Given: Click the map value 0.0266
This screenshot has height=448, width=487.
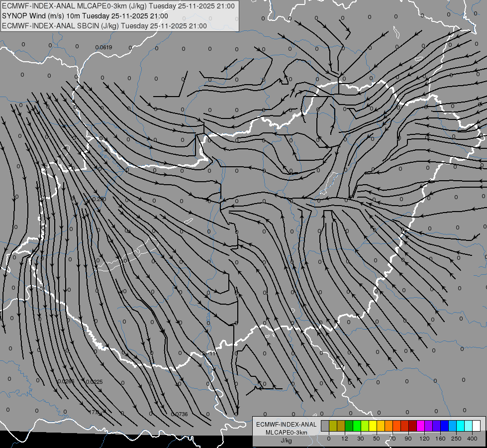Looking at the screenshot, I should [x=66, y=381].
